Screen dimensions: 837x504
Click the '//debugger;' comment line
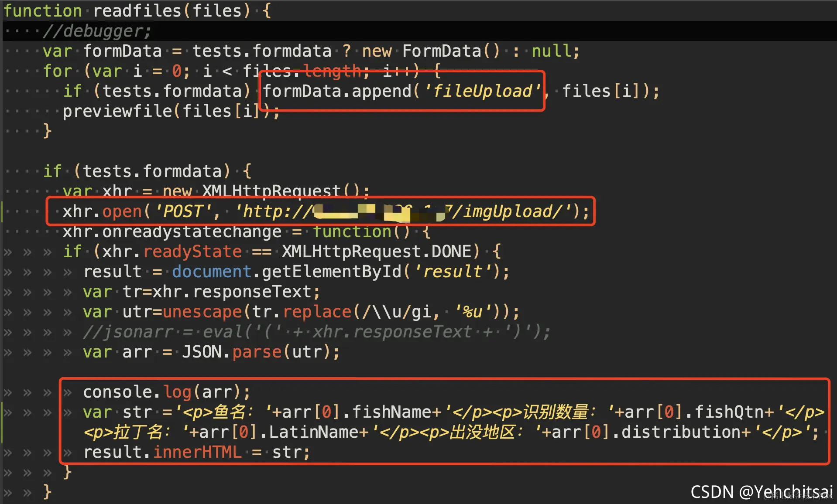[x=96, y=31]
